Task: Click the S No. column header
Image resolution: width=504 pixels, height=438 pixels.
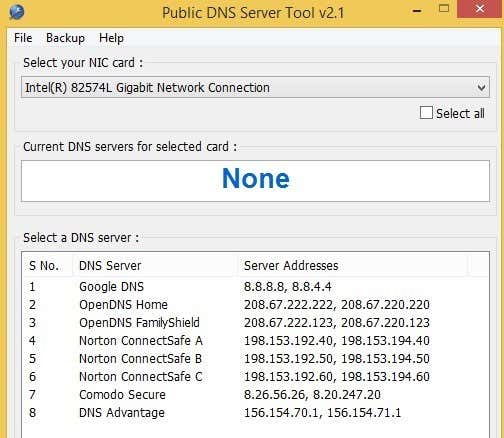Action: point(47,266)
